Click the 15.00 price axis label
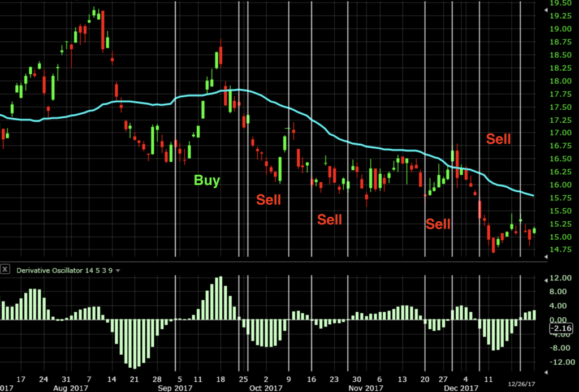Screen dimensions: 579x392 (x=560, y=237)
